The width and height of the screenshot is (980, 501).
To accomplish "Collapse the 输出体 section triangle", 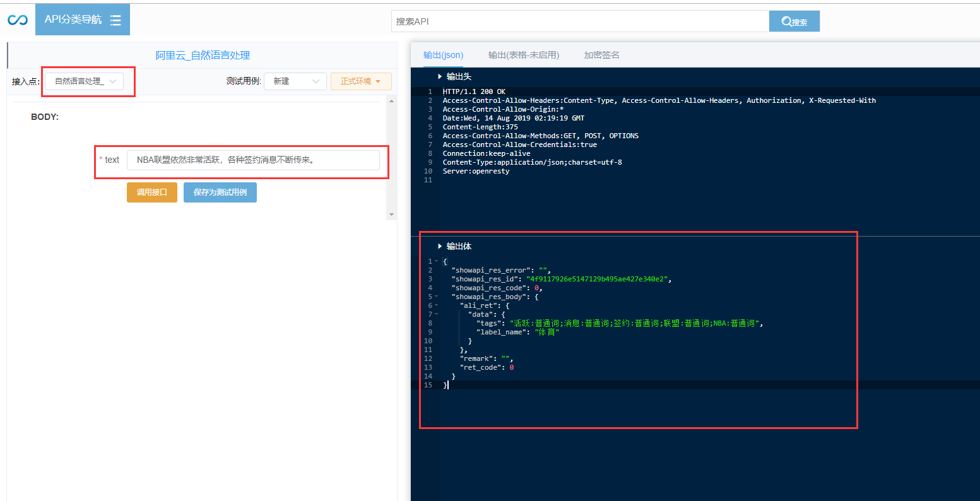I will click(x=440, y=246).
